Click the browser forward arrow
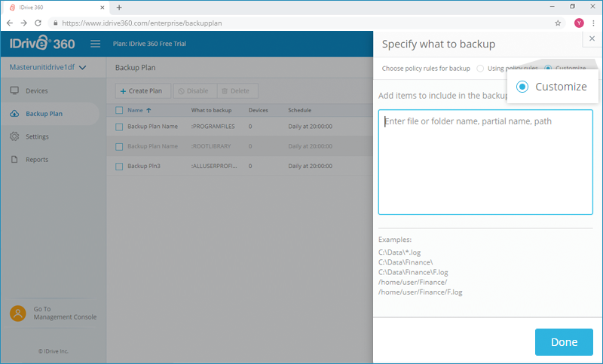Screen dimensions: 603x364 [x=24, y=23]
